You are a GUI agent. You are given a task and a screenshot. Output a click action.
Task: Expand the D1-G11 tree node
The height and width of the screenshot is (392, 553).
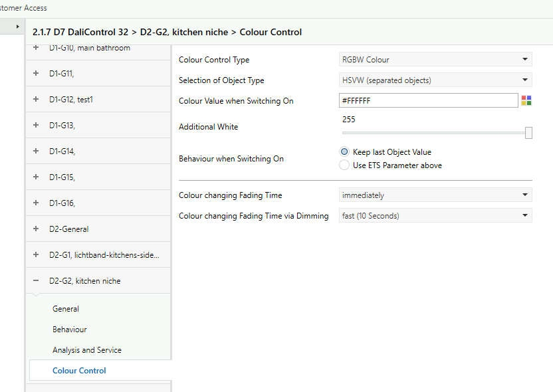click(36, 73)
